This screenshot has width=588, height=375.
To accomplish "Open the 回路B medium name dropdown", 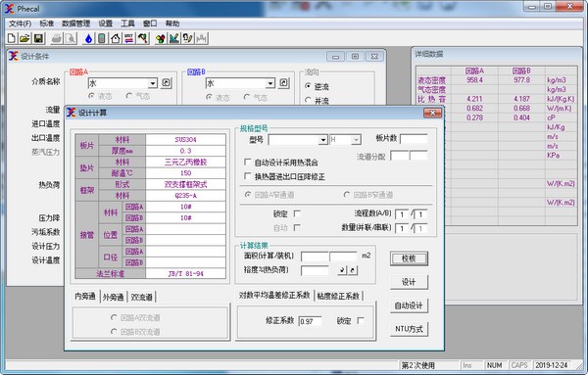I will pyautogui.click(x=270, y=83).
